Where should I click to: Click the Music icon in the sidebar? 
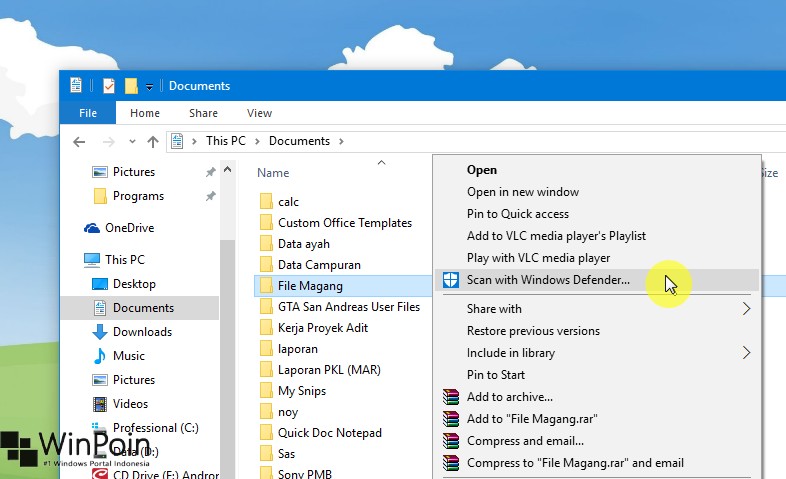100,356
